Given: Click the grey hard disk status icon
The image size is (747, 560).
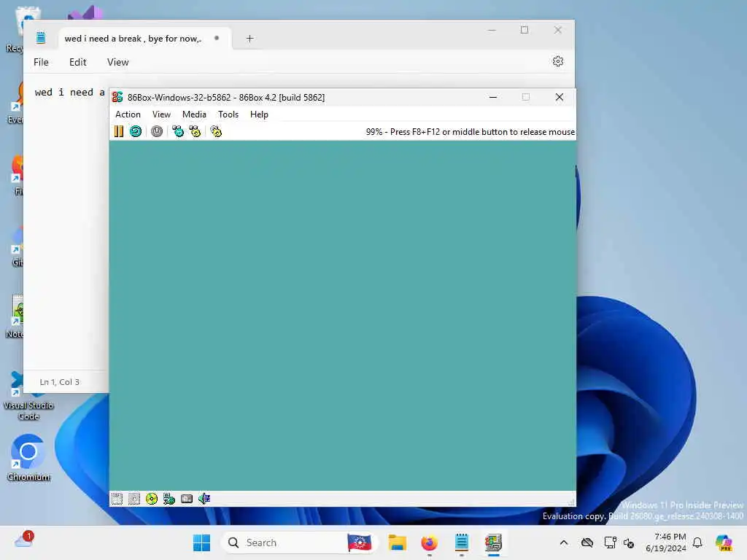Looking at the screenshot, I should 187,499.
